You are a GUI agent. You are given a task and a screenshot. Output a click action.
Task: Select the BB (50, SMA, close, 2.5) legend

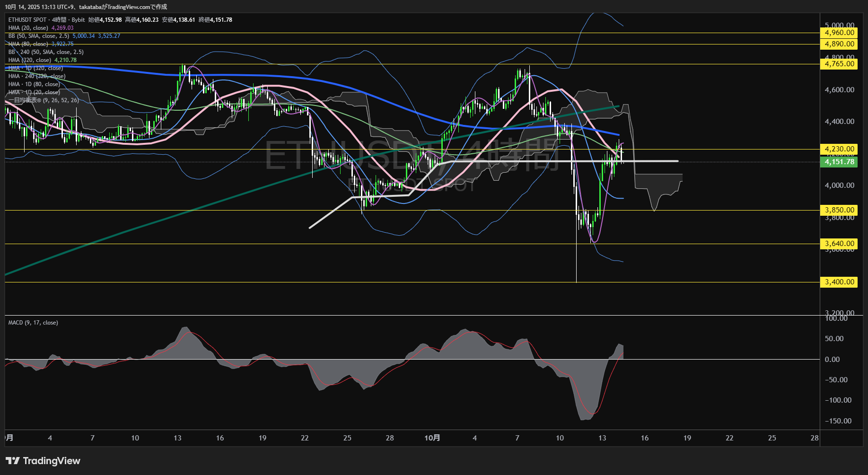39,36
